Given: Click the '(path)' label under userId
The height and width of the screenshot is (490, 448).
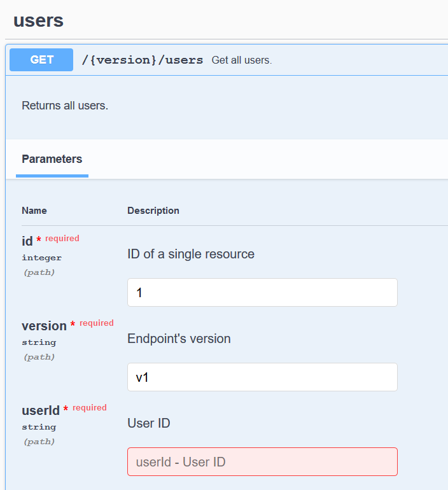Looking at the screenshot, I should tap(39, 442).
